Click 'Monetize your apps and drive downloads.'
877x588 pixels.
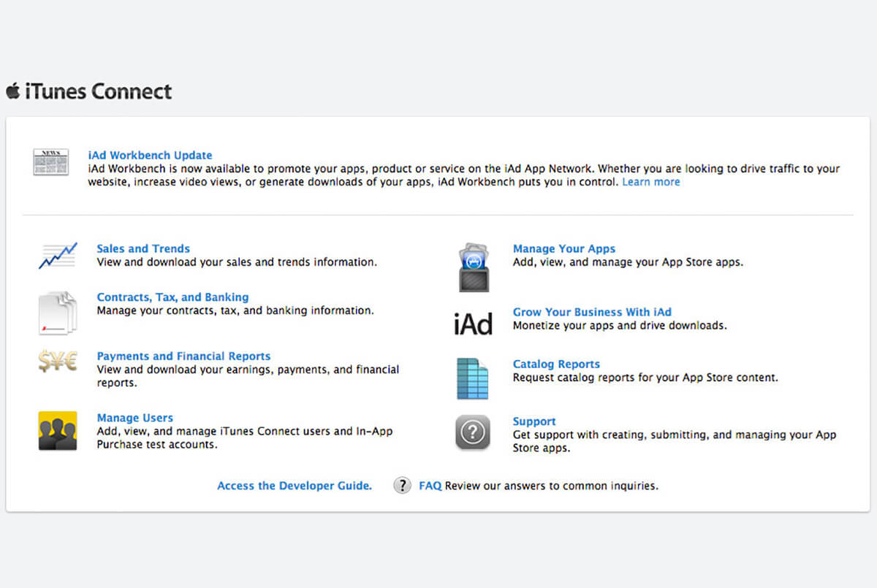(620, 325)
